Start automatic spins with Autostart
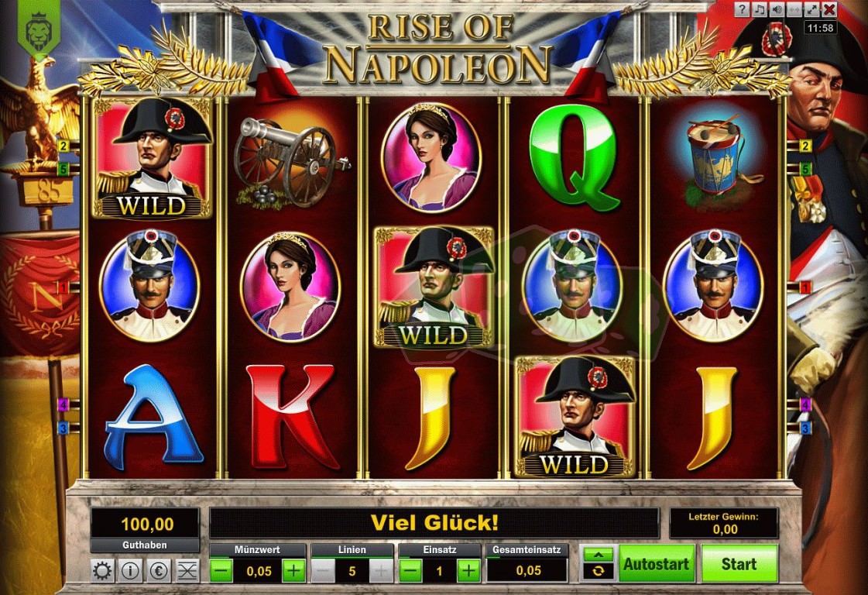Screen dimensions: 868x595 657,563
